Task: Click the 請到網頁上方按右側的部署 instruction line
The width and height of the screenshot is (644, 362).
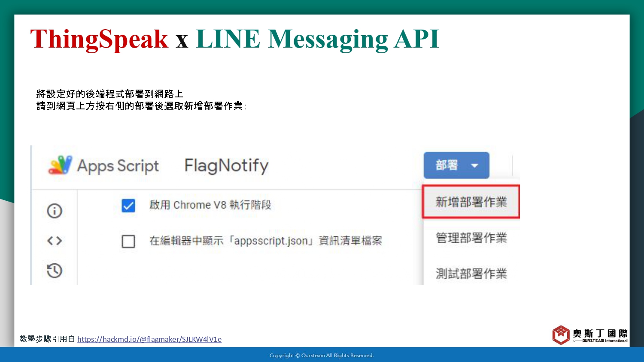Action: [141, 106]
